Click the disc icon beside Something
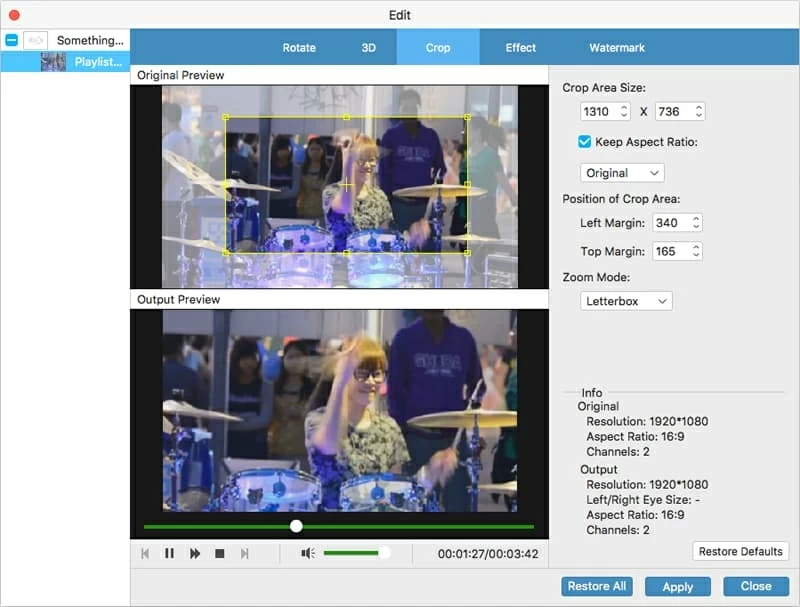The height and width of the screenshot is (607, 800). [36, 40]
